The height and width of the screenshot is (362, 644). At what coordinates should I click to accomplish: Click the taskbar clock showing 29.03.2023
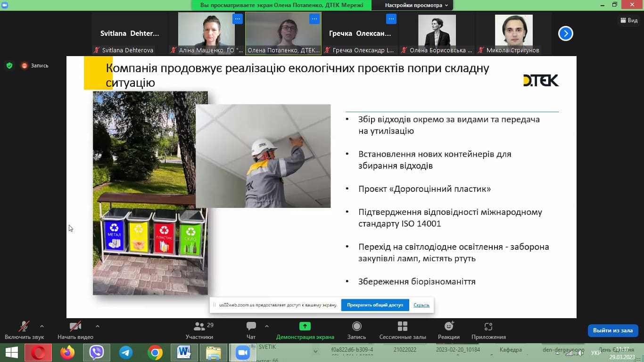(x=622, y=353)
